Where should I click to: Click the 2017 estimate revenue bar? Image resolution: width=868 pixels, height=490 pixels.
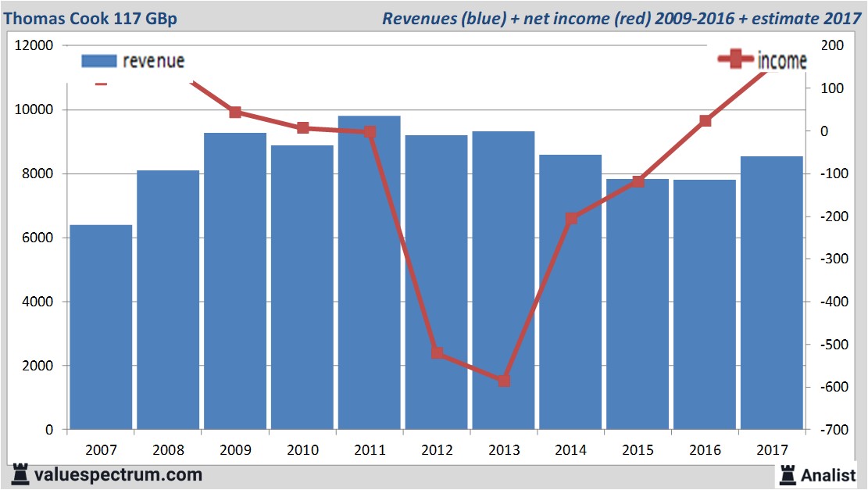[772, 293]
